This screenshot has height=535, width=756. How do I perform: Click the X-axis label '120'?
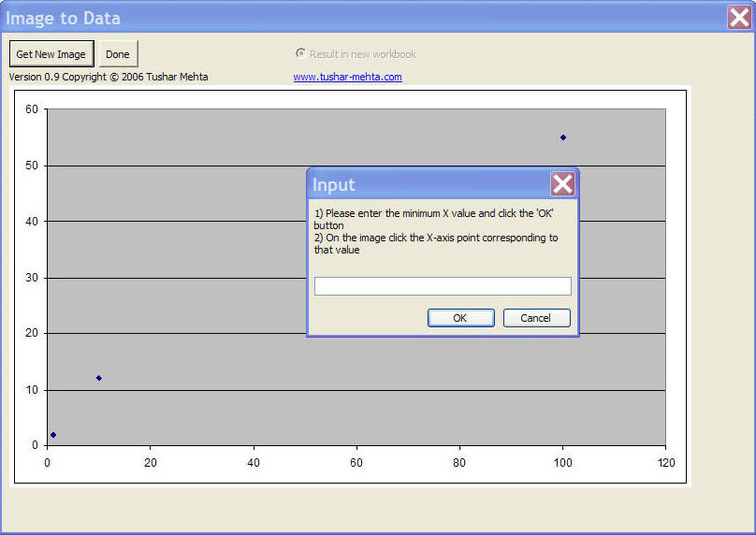pyautogui.click(x=665, y=462)
